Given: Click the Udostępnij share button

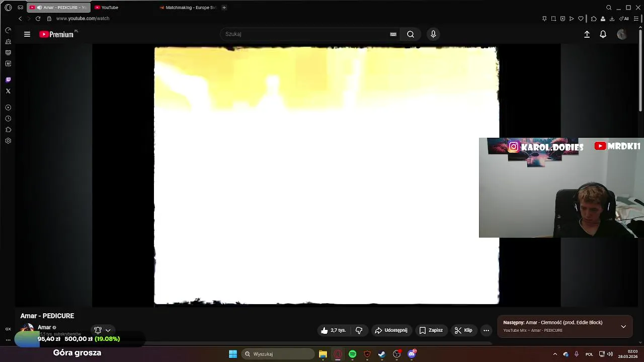Looking at the screenshot, I should [391, 330].
